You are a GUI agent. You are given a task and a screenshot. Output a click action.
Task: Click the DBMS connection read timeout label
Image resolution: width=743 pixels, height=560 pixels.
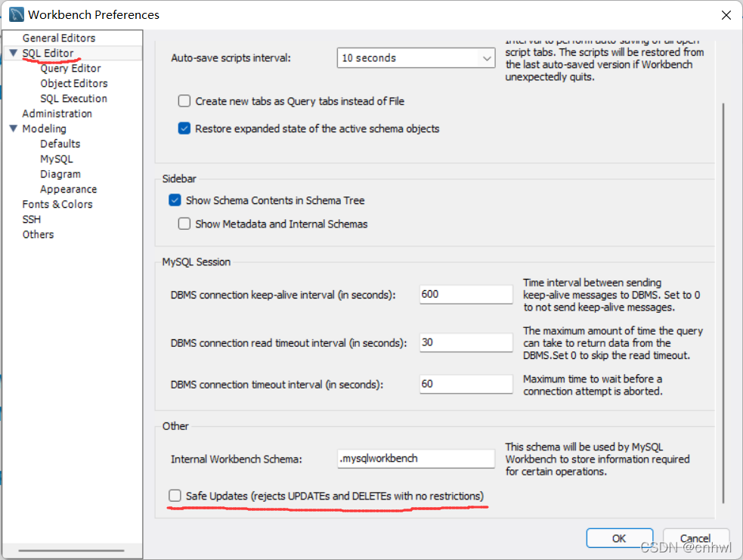[289, 343]
